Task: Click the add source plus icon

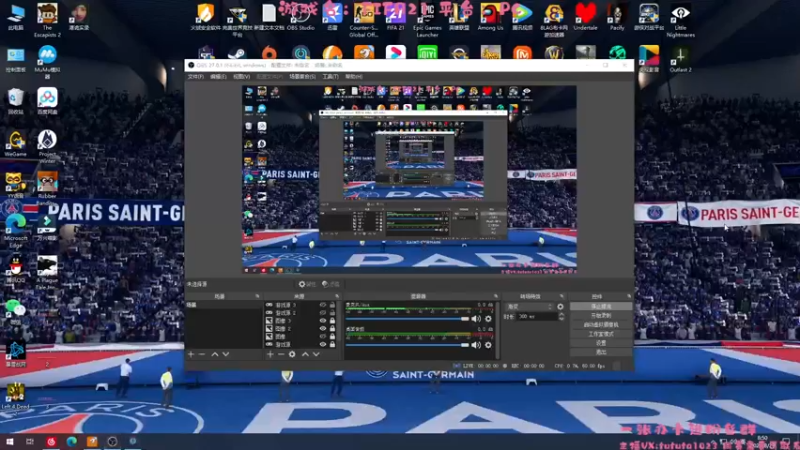Action: point(270,354)
